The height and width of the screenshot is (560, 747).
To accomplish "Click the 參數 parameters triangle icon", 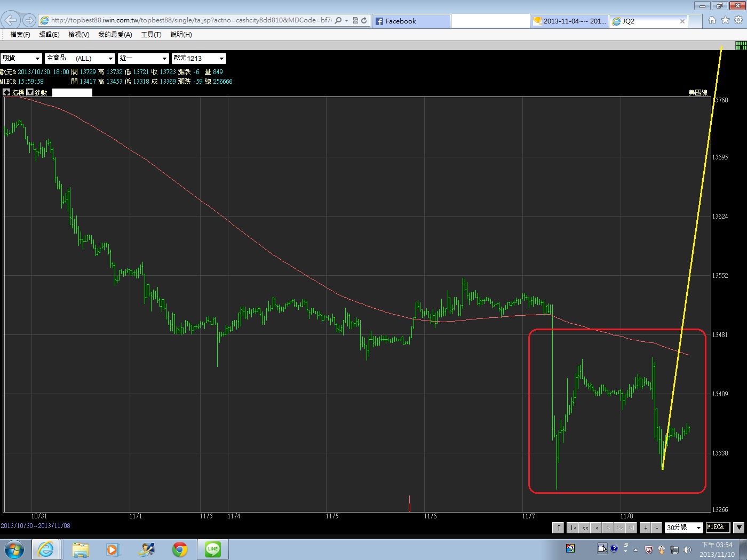I will pos(30,92).
